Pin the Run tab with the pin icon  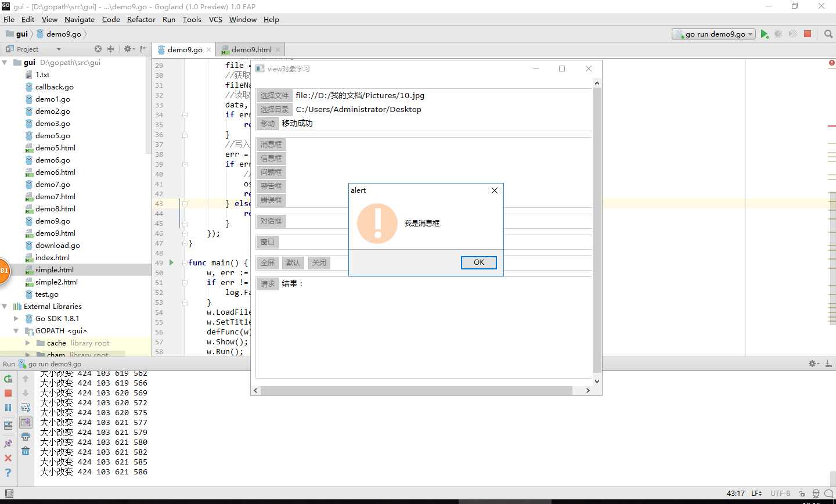[x=8, y=444]
